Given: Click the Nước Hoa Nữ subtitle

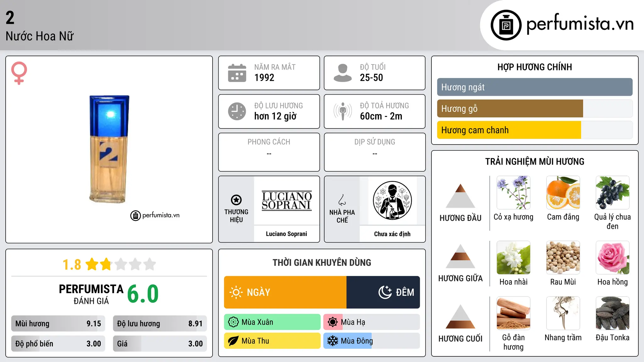Looking at the screenshot, I should click(40, 36).
